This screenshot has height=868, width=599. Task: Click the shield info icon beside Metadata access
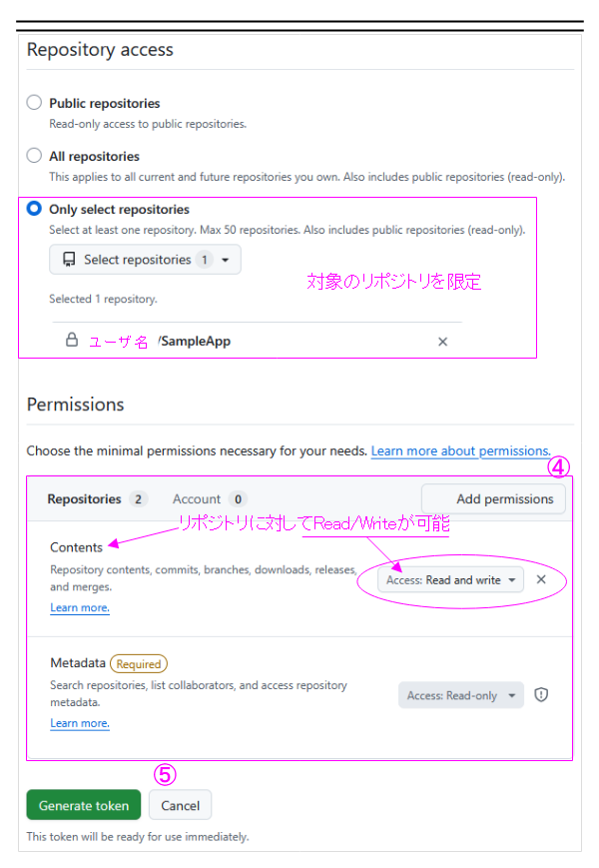[541, 695]
